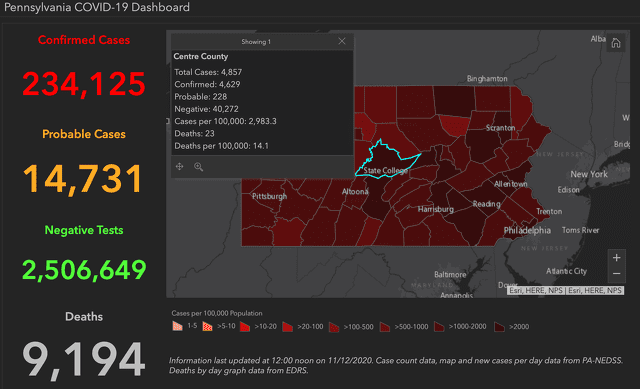Click the >20-100 legend swatch

point(288,327)
